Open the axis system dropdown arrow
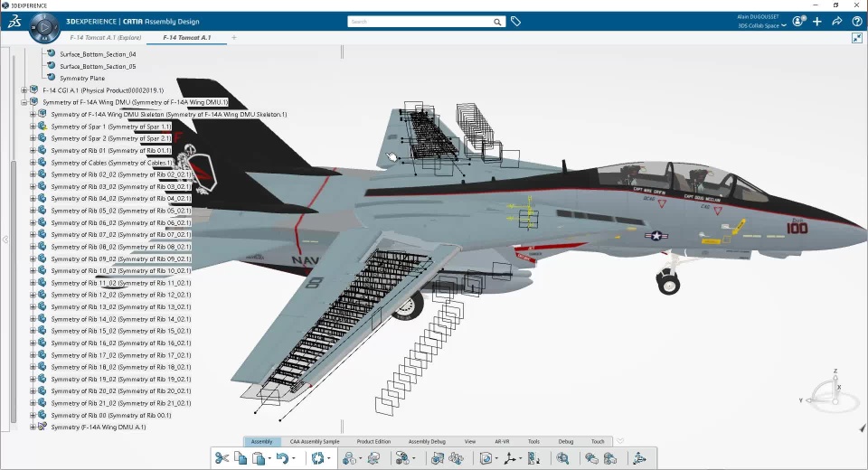The image size is (868, 470). tap(521, 458)
